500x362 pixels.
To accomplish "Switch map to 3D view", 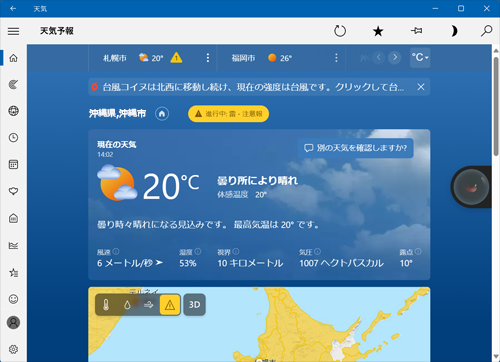I will 195,305.
